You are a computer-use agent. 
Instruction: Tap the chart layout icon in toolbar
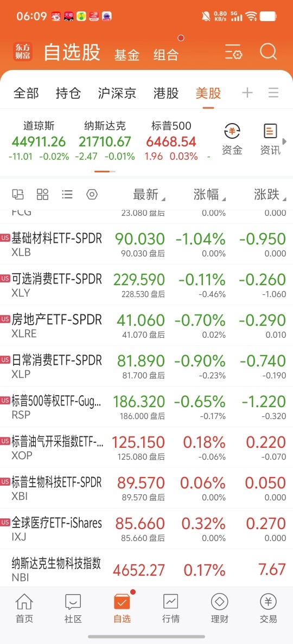point(18,194)
